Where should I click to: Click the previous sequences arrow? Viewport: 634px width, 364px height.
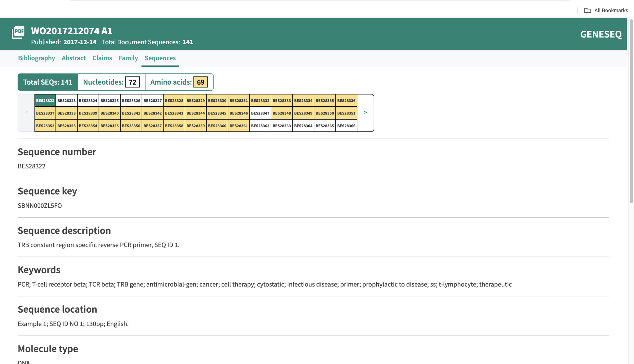point(26,112)
